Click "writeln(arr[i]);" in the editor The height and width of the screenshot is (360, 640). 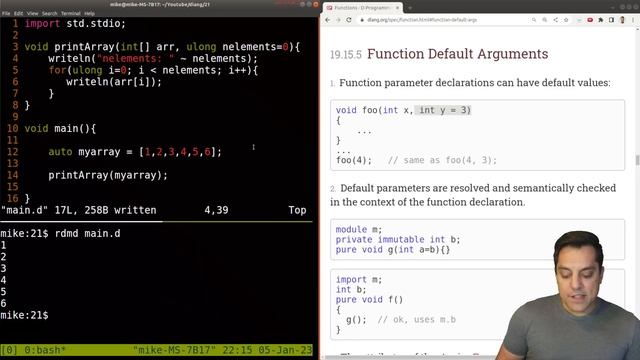pos(114,82)
